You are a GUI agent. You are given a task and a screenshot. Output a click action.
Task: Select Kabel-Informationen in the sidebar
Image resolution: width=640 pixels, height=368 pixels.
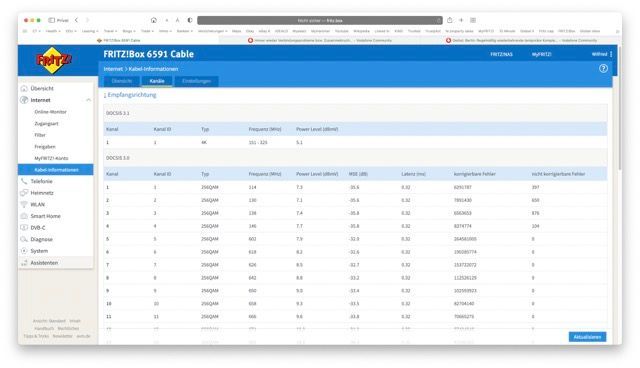(56, 170)
